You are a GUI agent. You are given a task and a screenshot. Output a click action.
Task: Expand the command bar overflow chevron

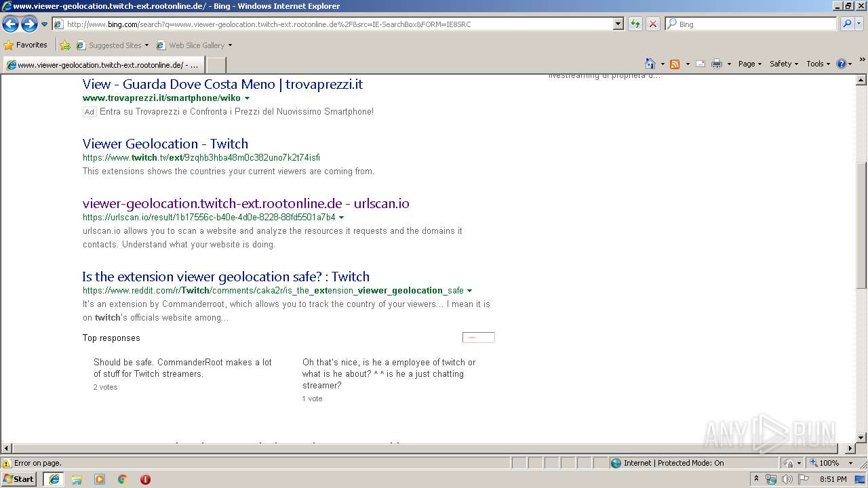(863, 60)
